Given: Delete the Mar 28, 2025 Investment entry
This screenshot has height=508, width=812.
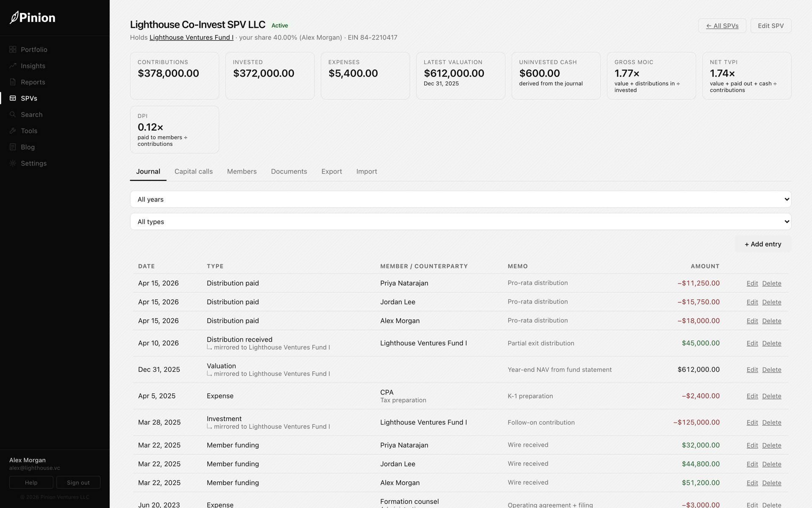Looking at the screenshot, I should click(771, 422).
